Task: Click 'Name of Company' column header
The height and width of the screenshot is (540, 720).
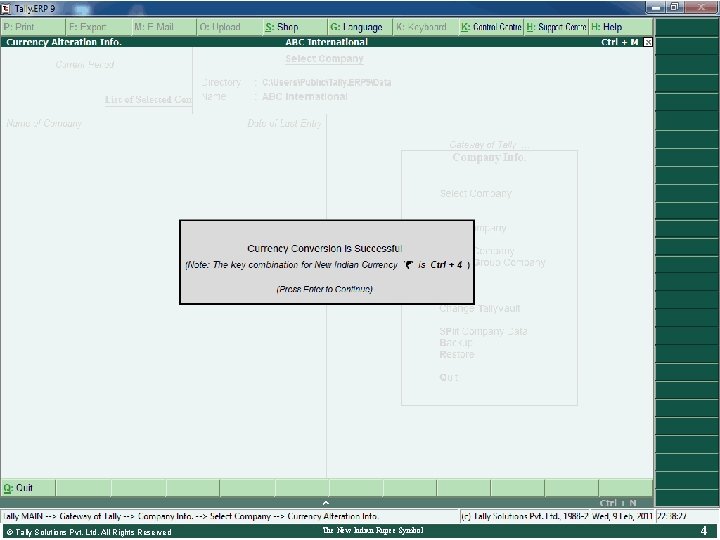Action: pos(44,124)
